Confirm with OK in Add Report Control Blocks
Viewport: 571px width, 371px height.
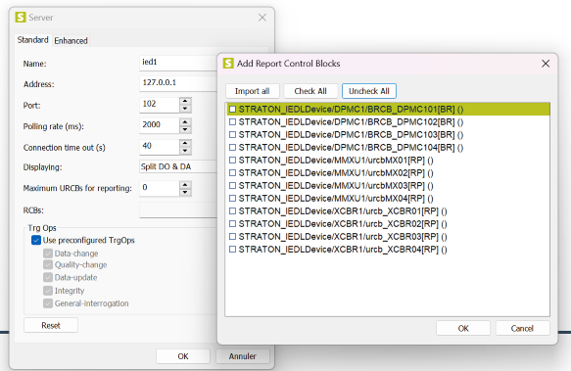pyautogui.click(x=463, y=328)
